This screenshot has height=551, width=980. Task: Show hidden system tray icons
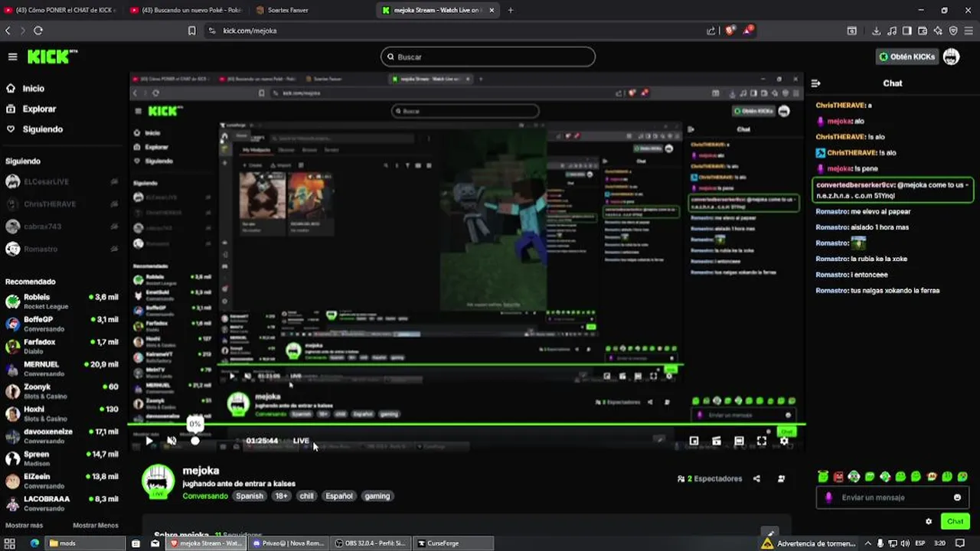pyautogui.click(x=867, y=543)
